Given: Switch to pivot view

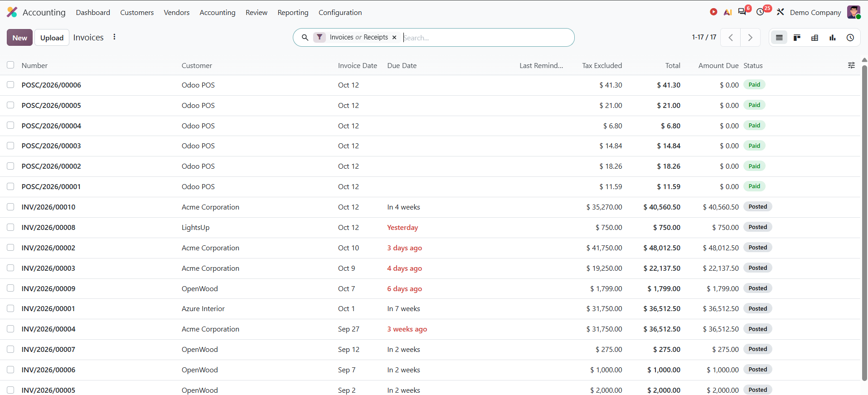Looking at the screenshot, I should point(815,38).
